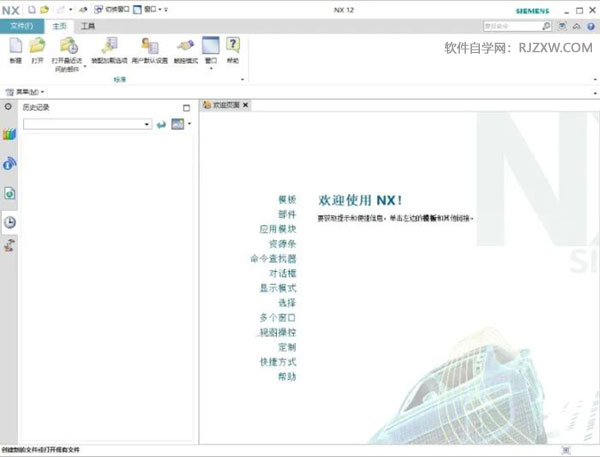Click the 对话框 link on welcome page
The width and height of the screenshot is (600, 457).
[282, 273]
